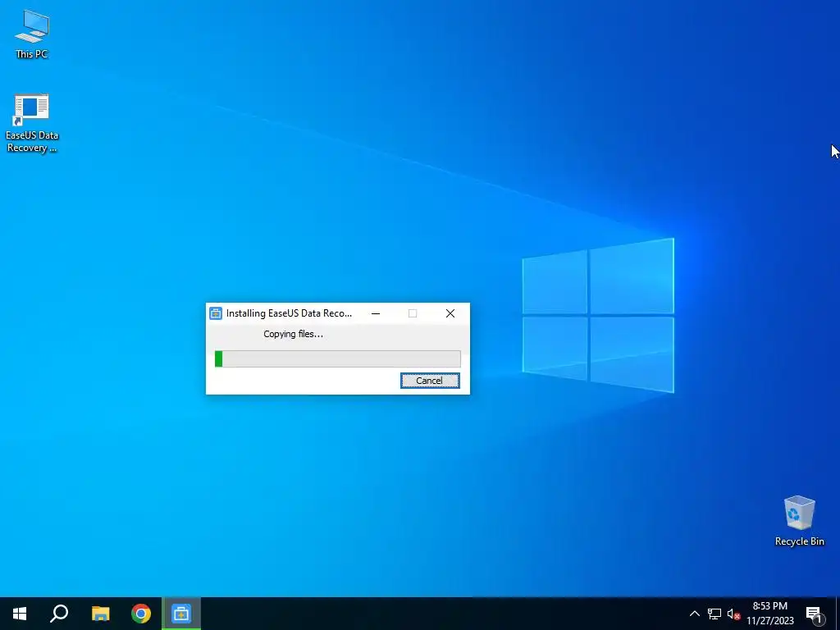Minimize the installer dialog

pyautogui.click(x=376, y=313)
